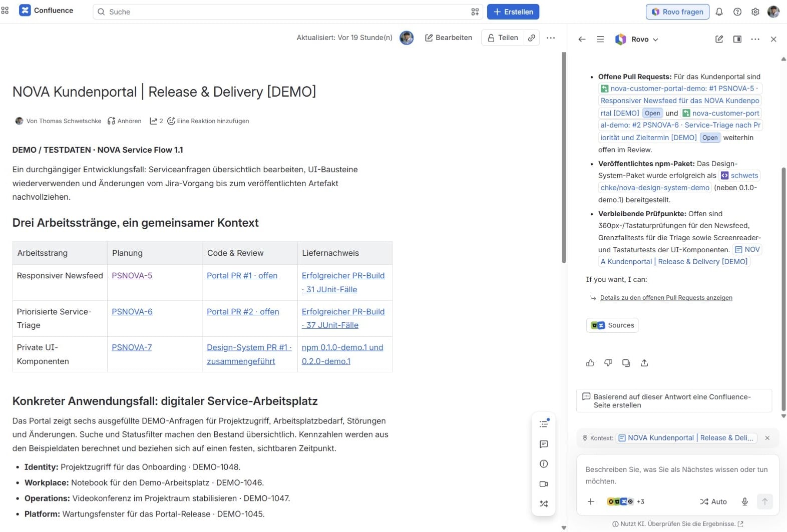This screenshot has height=532, width=787.
Task: Add an attachment with the plus icon
Action: pos(591,501)
